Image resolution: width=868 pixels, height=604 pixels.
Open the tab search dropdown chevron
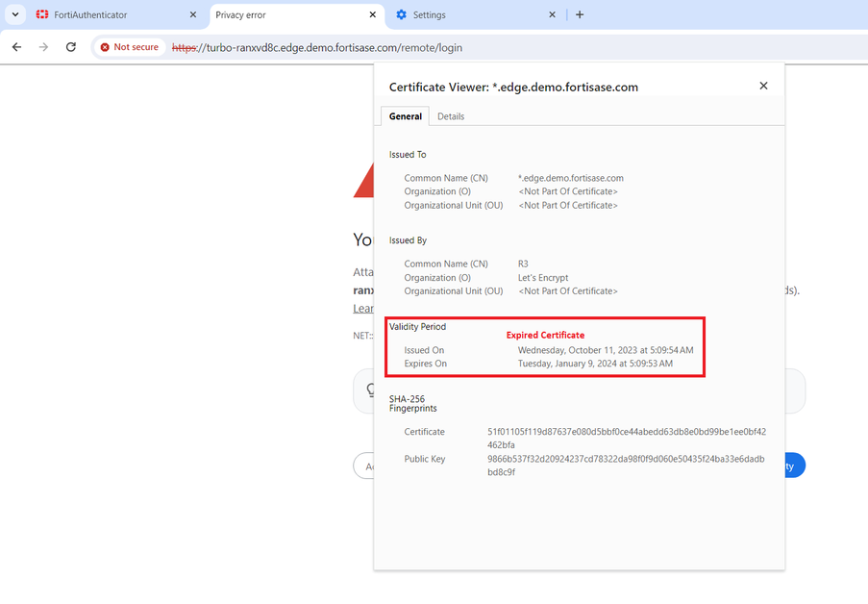(x=15, y=14)
